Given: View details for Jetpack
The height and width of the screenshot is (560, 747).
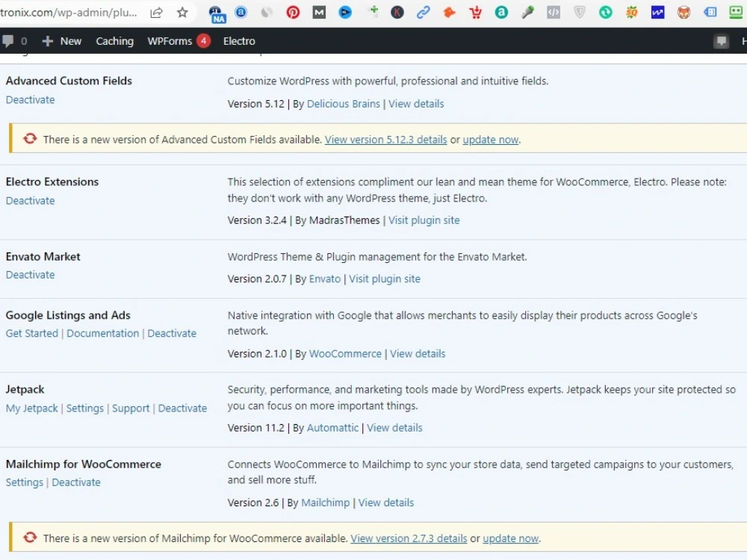Looking at the screenshot, I should [394, 428].
